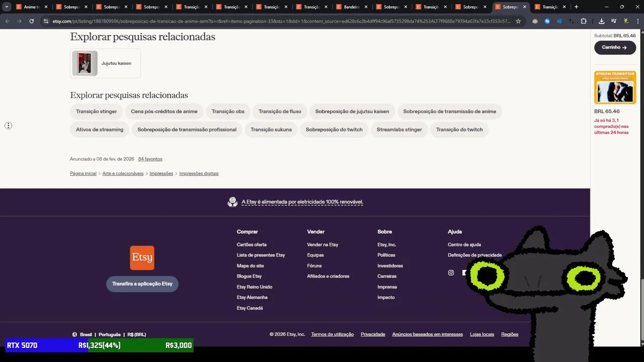Viewport: 644px width, 362px height.
Task: Select the Transição de fluxo chip
Action: (x=280, y=112)
